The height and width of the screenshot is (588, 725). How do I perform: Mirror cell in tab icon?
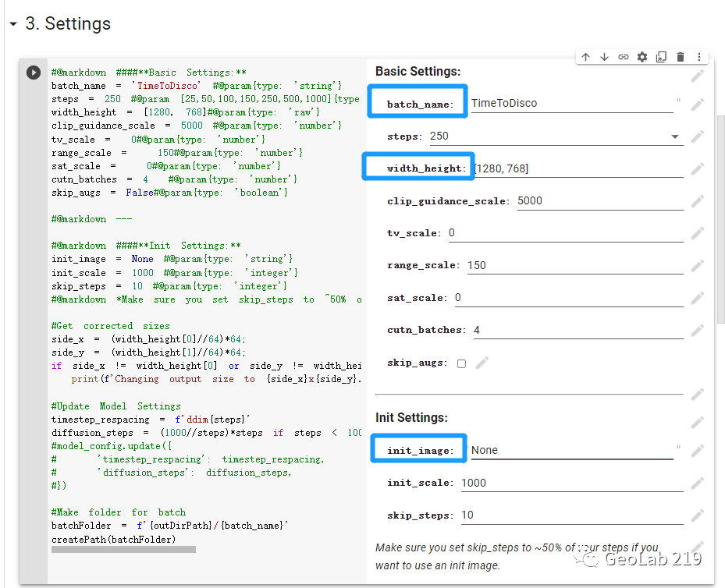tap(661, 57)
